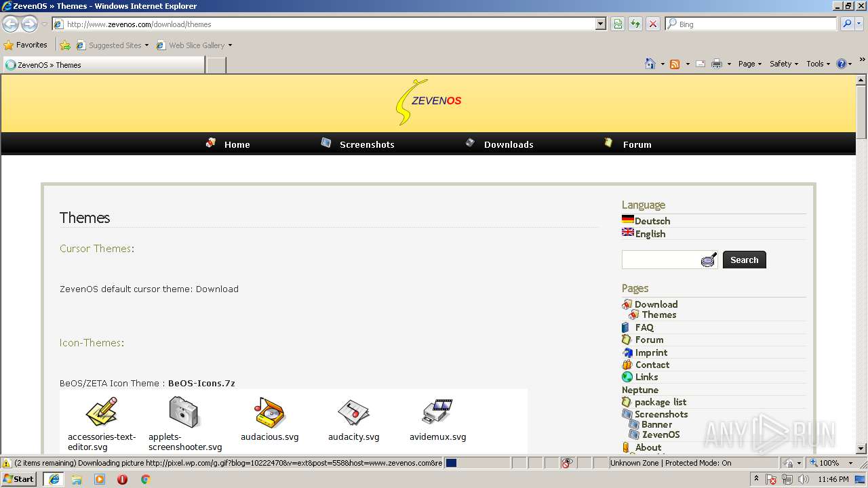The height and width of the screenshot is (488, 868).
Task: Click the German flag icon
Action: (628, 220)
